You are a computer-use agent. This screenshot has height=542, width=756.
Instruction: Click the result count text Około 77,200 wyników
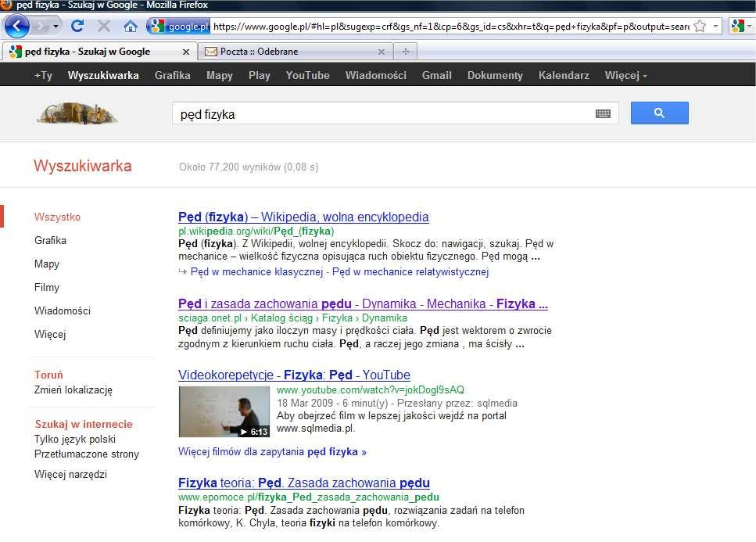click(x=249, y=167)
